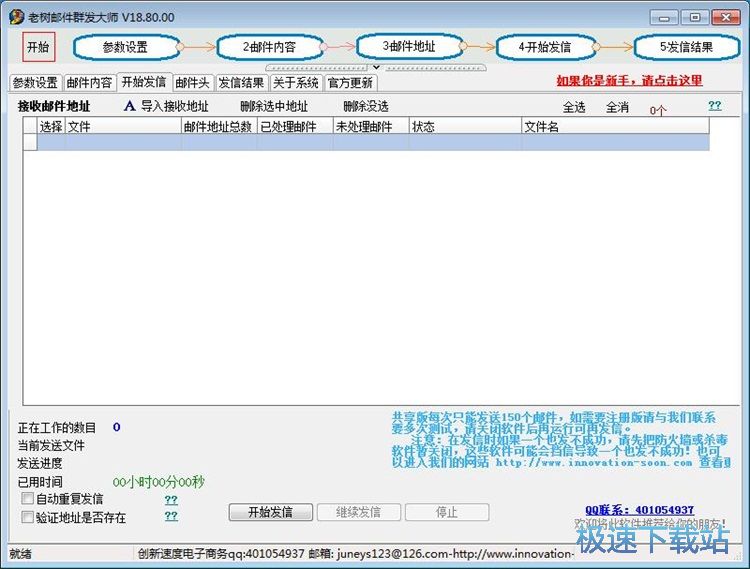The width and height of the screenshot is (750, 569).
Task: Click the 邮件地址总数 column header
Action: coord(220,127)
